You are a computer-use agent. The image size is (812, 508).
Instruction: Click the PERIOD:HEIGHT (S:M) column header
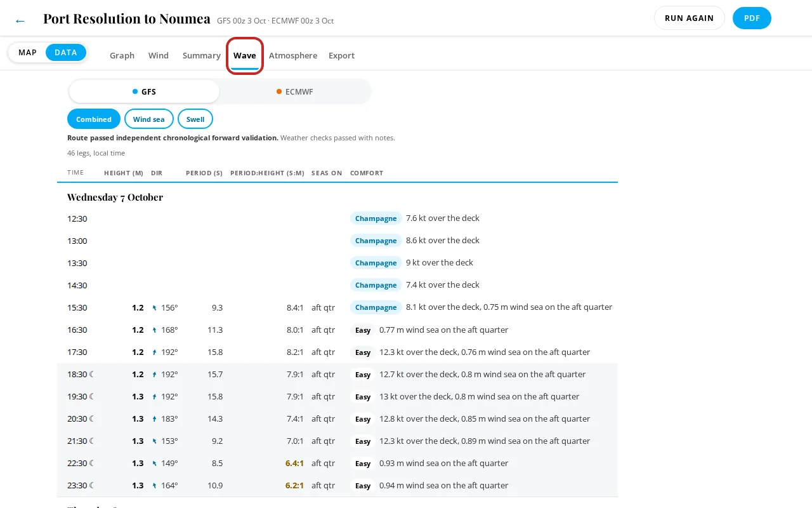[x=267, y=173]
